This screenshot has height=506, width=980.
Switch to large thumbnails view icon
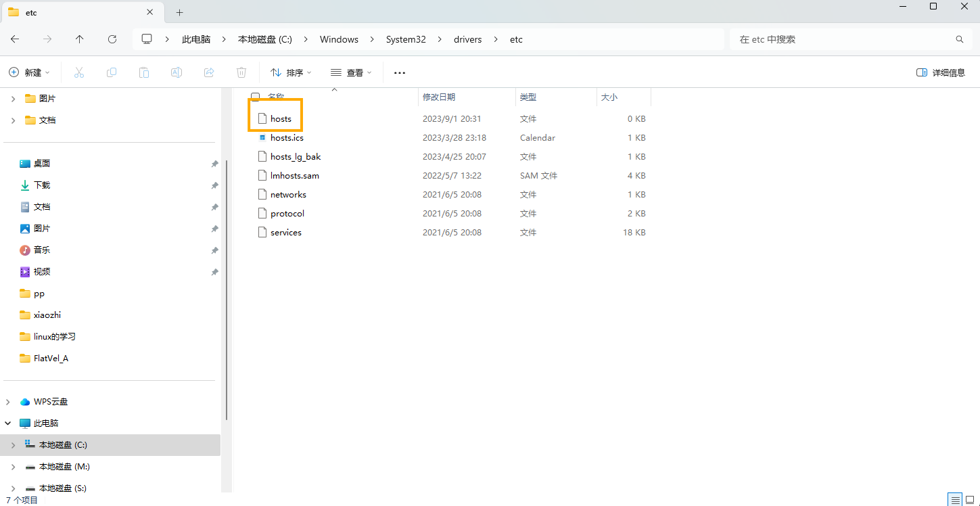click(970, 500)
